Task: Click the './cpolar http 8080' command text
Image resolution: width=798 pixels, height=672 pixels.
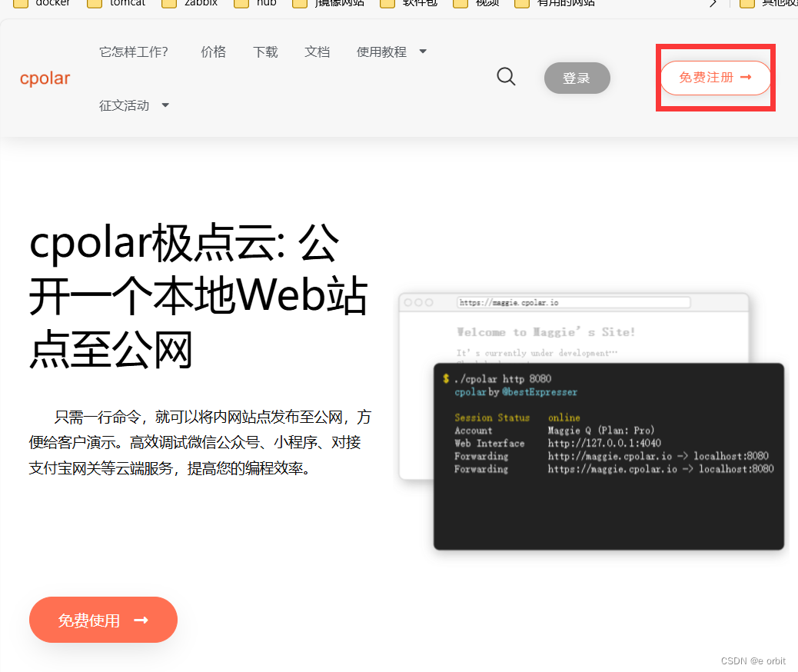Action: [503, 379]
